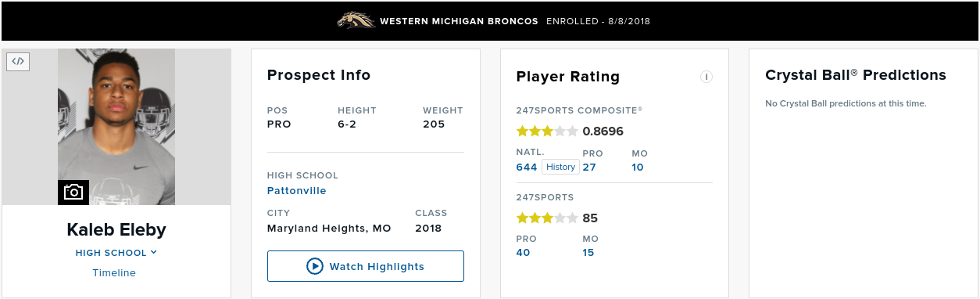The height and width of the screenshot is (299, 980).
Task: Click the Watch Highlights button
Action: (366, 266)
